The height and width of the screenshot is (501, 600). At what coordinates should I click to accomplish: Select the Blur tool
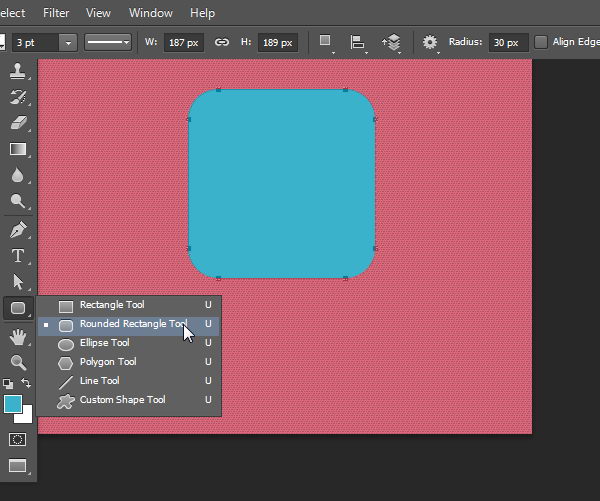18,175
